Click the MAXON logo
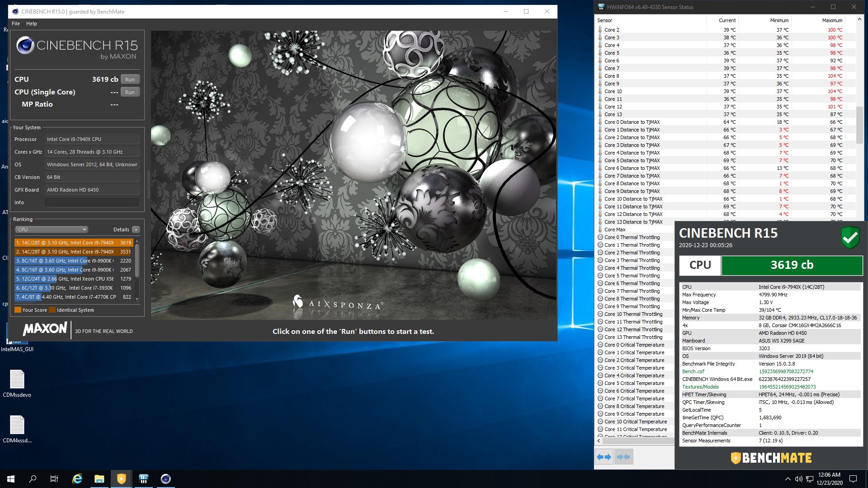The width and height of the screenshot is (868, 488). pos(45,329)
